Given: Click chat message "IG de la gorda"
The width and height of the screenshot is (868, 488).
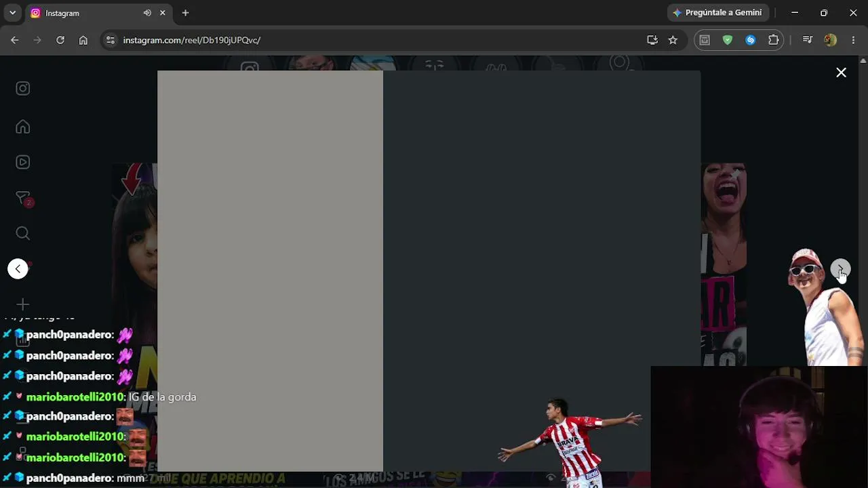Looking at the screenshot, I should (x=162, y=397).
